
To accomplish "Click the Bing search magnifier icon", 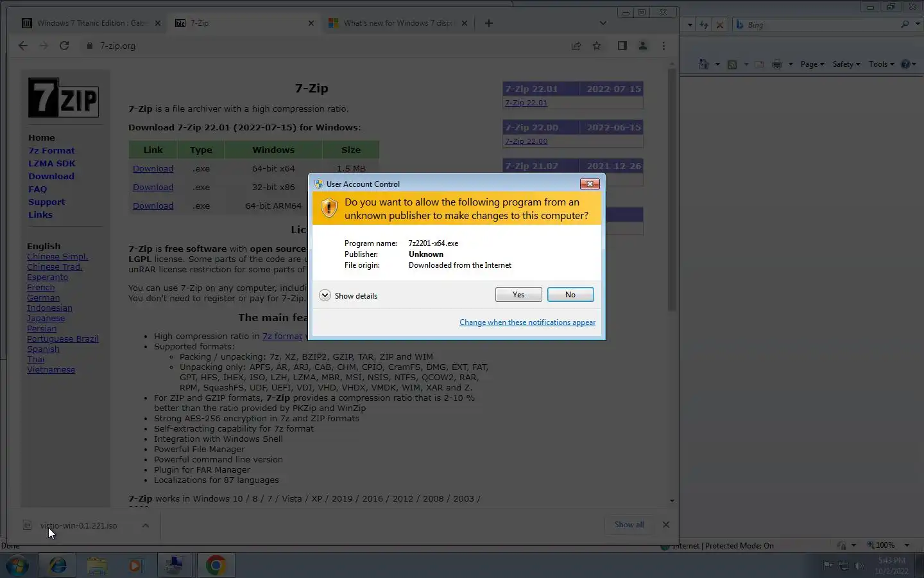I will (905, 24).
